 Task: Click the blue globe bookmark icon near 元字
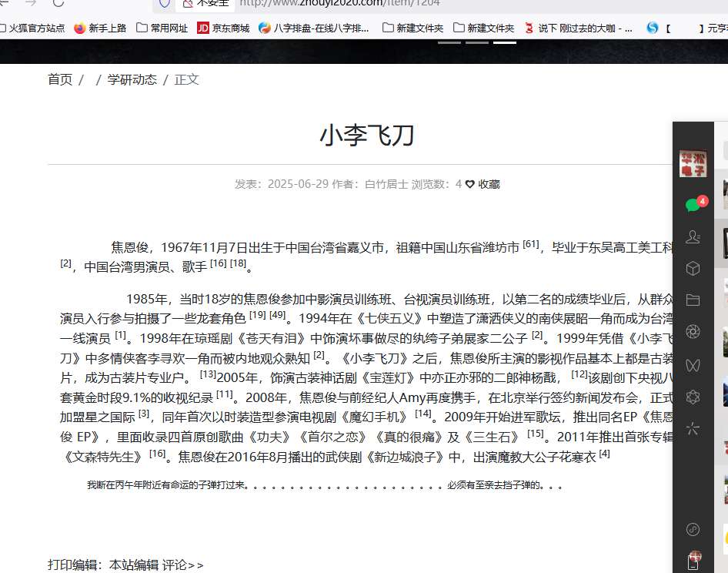[x=653, y=28]
